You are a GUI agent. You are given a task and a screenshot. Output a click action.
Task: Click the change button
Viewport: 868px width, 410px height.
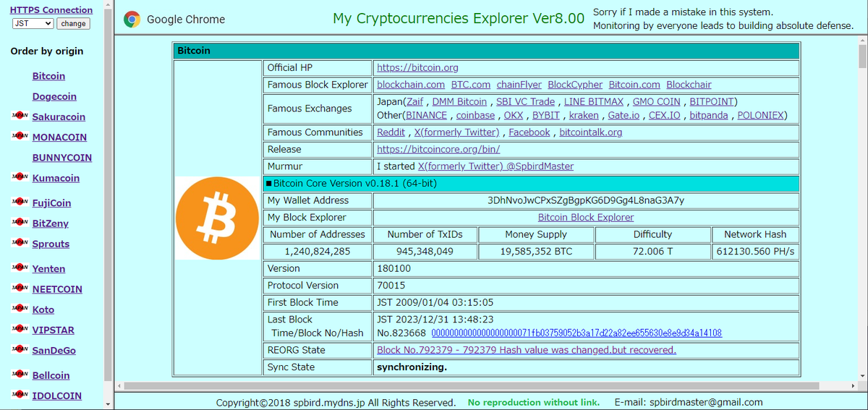73,23
